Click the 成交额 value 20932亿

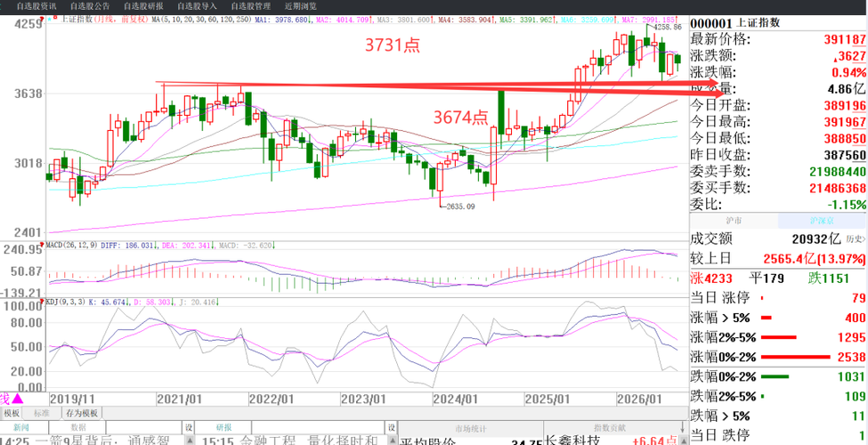816,239
